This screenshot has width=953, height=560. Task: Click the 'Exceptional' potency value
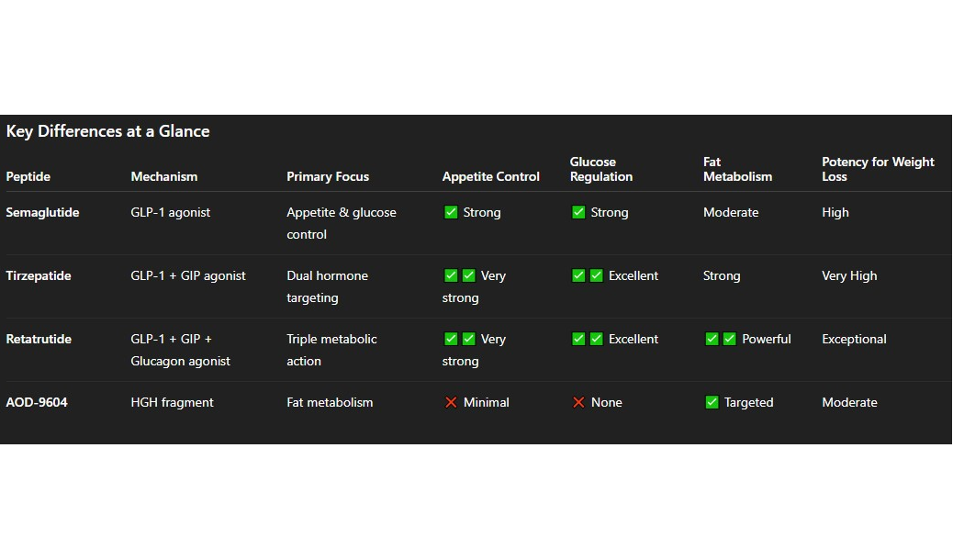pos(854,339)
